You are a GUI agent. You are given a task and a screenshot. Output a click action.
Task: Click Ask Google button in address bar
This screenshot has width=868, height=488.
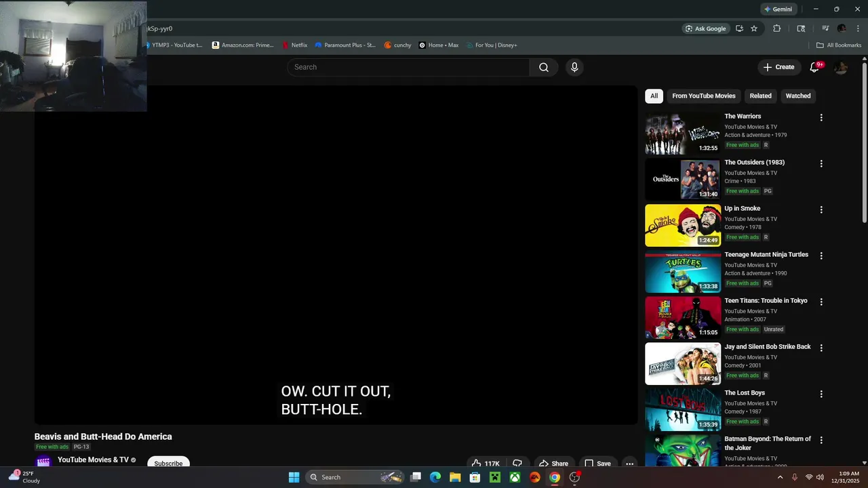coord(705,28)
